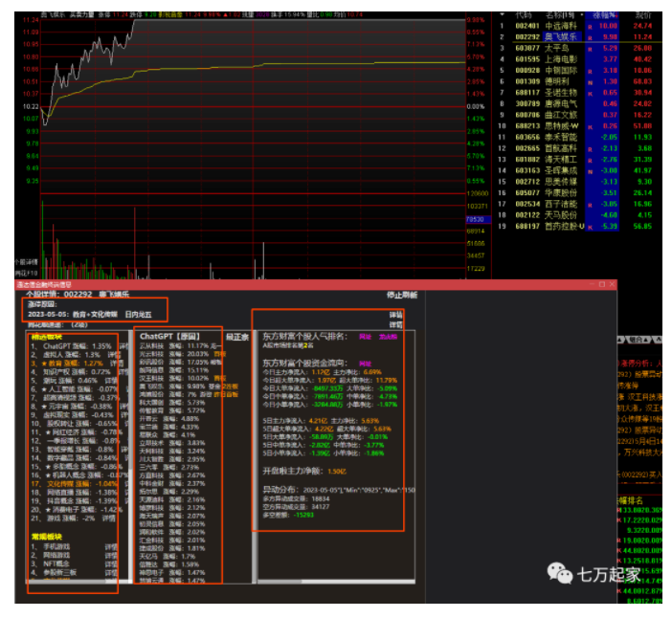This screenshot has width=672, height=618.
Task: Open 龙虎榜 link in popularity ranking
Action: click(388, 337)
